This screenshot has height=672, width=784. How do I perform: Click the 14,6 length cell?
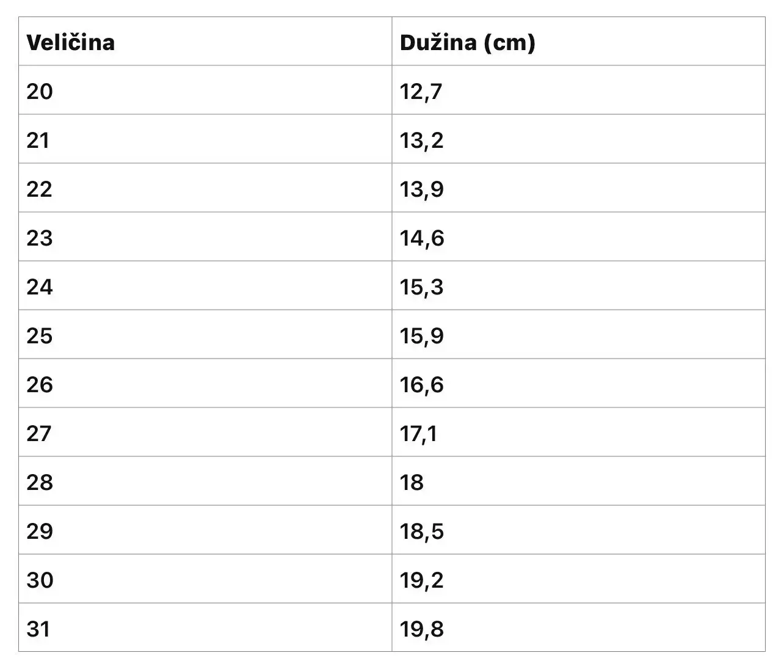[422, 238]
